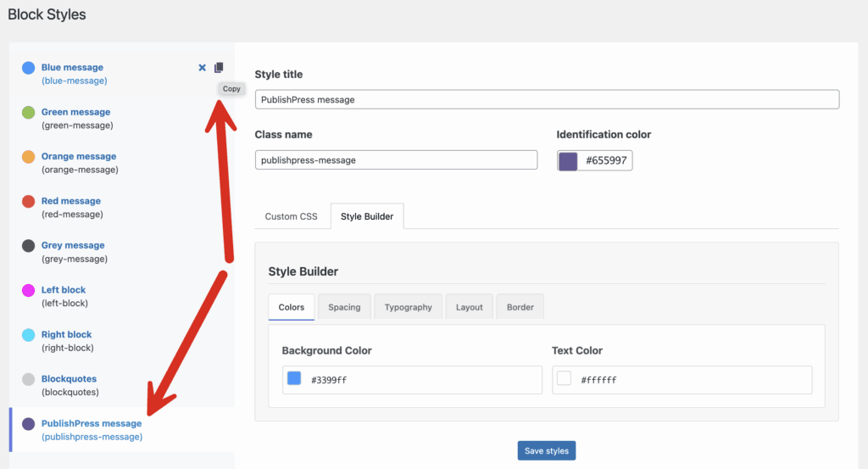Click the Text Color label
Viewport: 868px width, 469px height.
tap(576, 350)
